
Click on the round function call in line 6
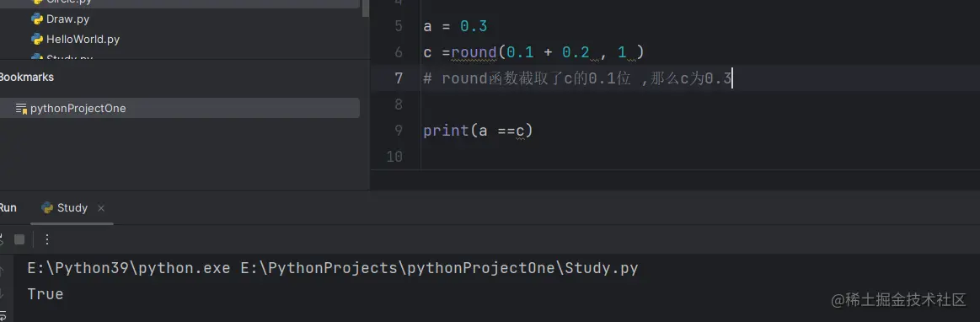474,52
